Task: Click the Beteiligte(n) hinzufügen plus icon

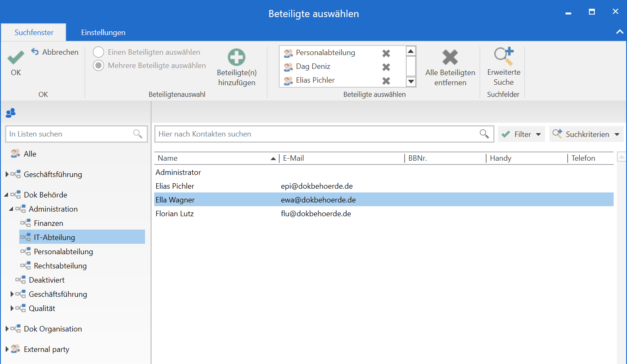Action: 237,58
